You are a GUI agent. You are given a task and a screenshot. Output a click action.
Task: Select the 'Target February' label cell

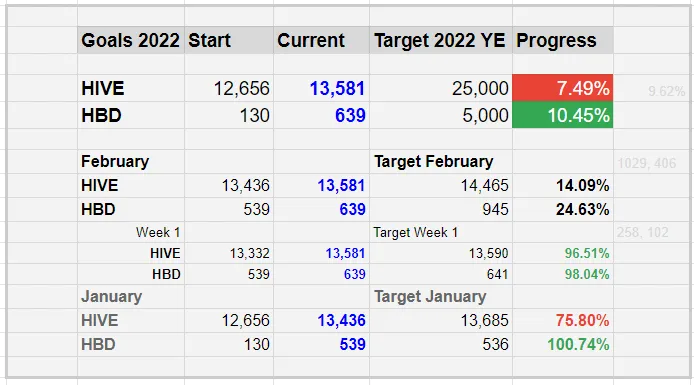tap(441, 162)
